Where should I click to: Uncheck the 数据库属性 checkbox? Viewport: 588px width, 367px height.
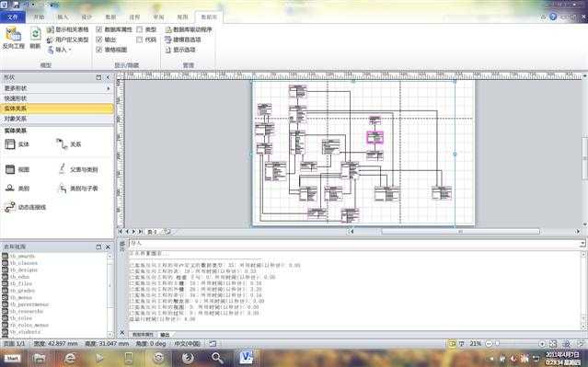point(99,29)
